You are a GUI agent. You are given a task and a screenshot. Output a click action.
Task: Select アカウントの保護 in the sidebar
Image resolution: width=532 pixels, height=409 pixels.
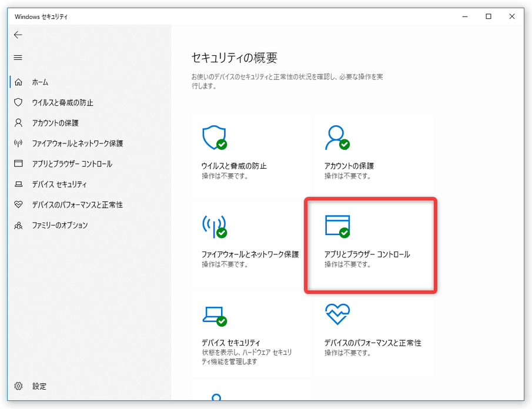[x=55, y=123]
